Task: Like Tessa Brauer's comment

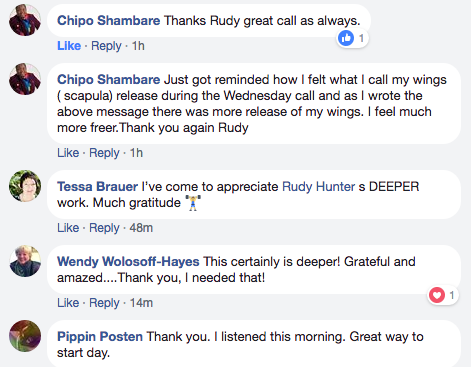Action: (68, 228)
